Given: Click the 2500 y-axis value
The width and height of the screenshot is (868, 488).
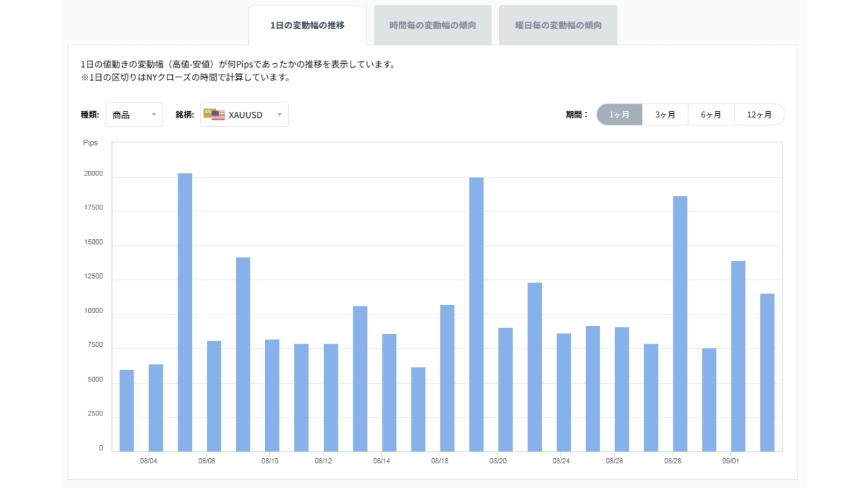Looking at the screenshot, I should [95, 414].
